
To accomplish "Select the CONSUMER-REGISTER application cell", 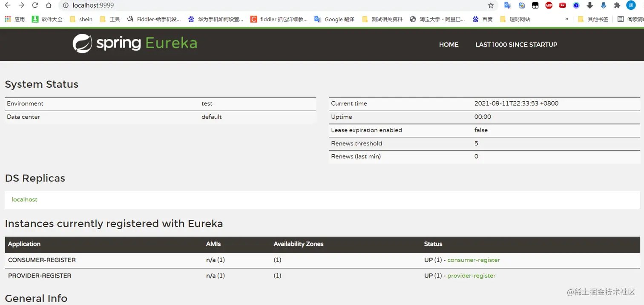I will click(42, 260).
